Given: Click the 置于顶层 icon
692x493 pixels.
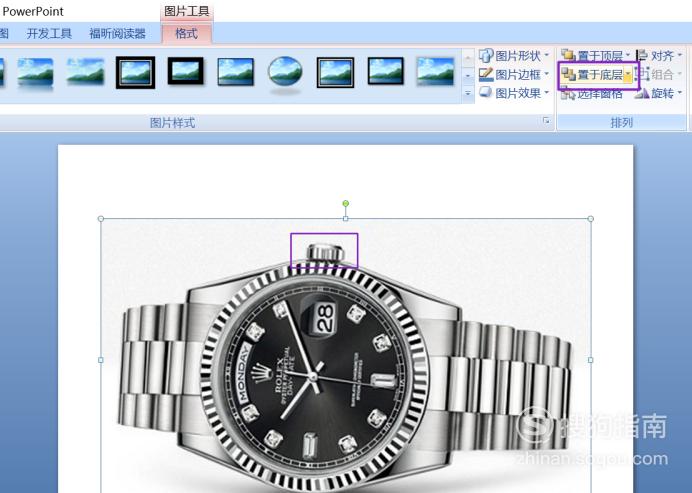Looking at the screenshot, I should [x=568, y=56].
